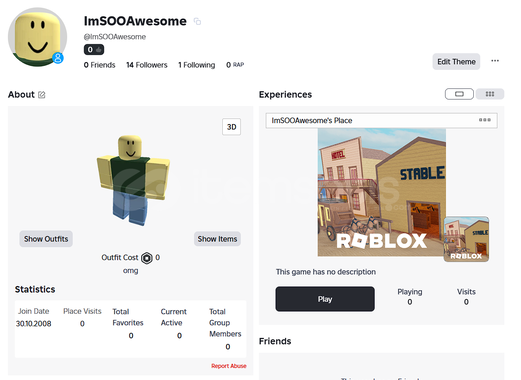Open the 0 Friends list
The width and height of the screenshot is (521, 380).
[x=99, y=65]
